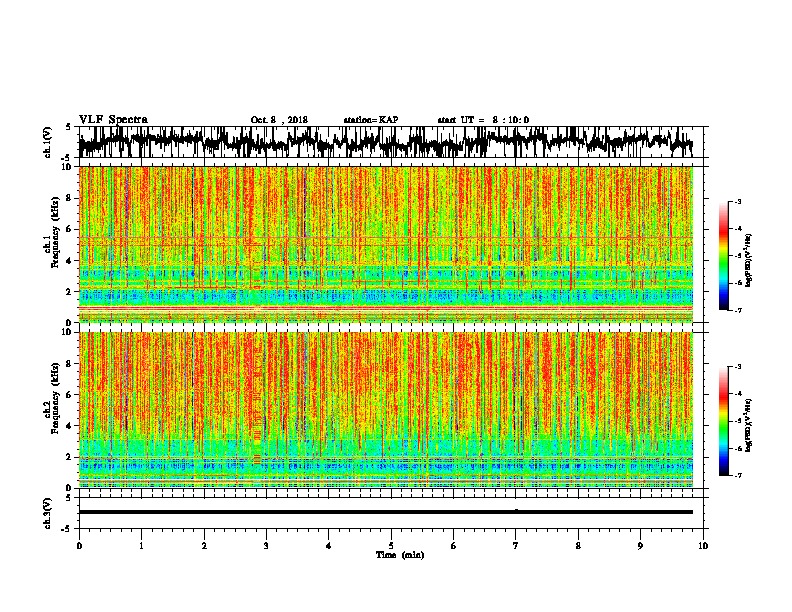This screenshot has height=612, width=792.
Task: Click the '-3' value atop ch.1 color bar
Action: click(x=737, y=201)
